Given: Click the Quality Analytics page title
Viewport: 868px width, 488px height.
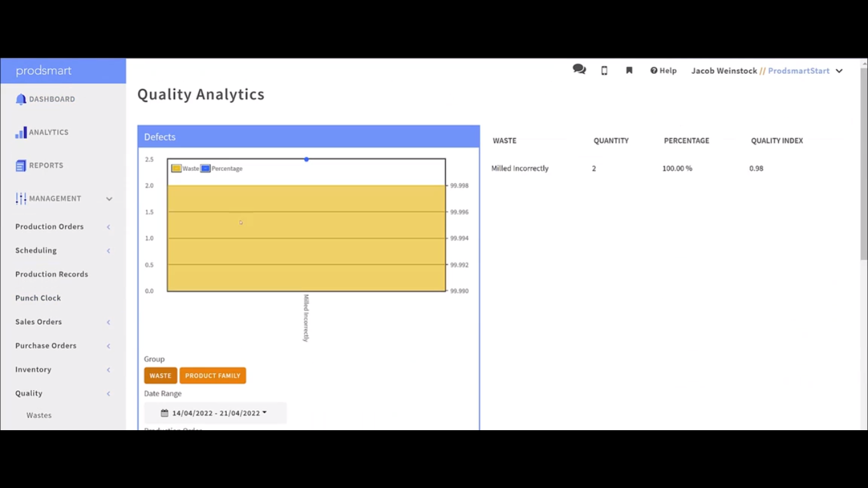Looking at the screenshot, I should click(x=201, y=95).
